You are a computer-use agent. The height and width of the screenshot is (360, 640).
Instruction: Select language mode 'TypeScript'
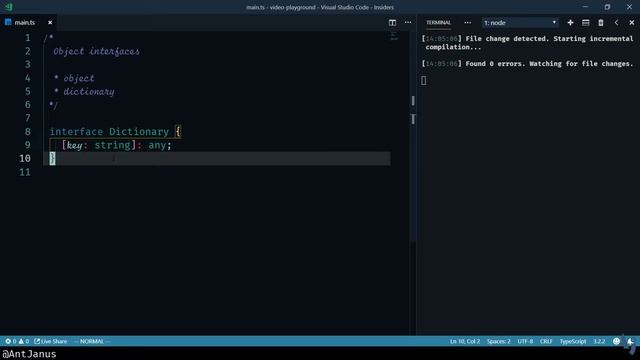pyautogui.click(x=573, y=341)
